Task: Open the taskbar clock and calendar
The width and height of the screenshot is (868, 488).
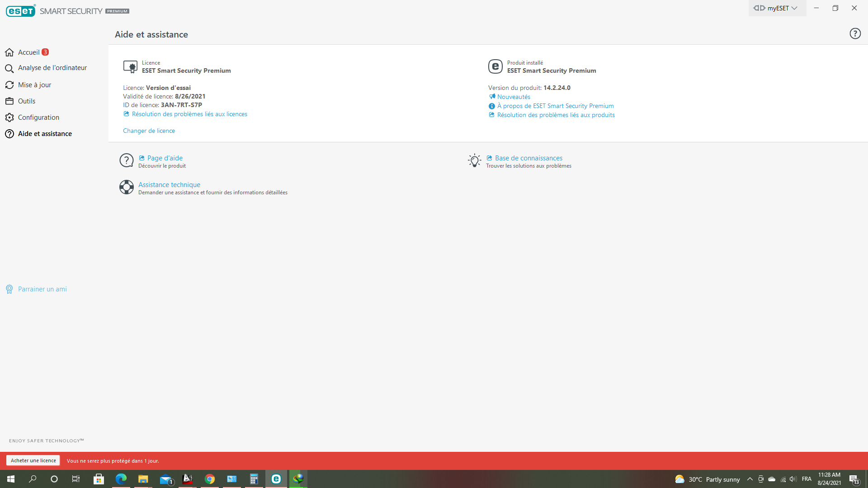Action: (829, 479)
